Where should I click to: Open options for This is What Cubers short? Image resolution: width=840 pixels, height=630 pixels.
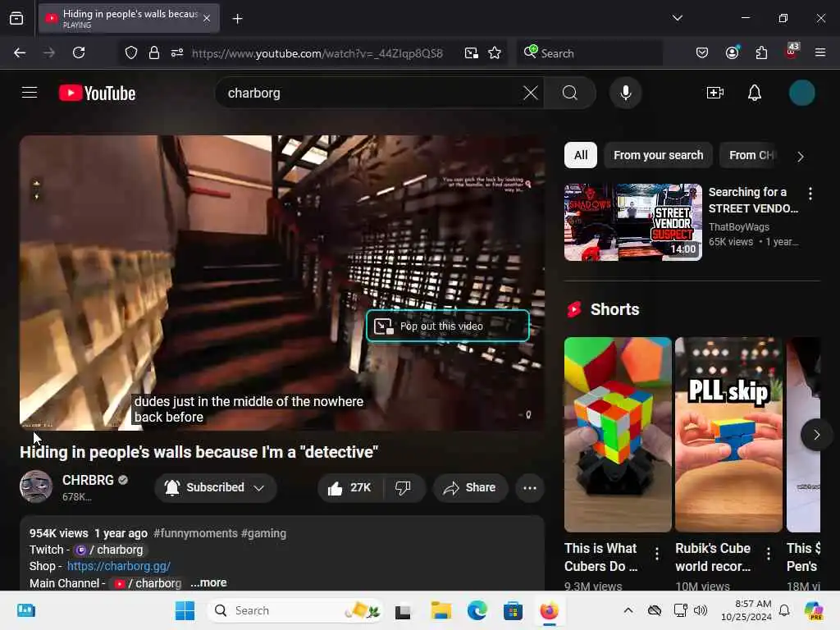657,554
